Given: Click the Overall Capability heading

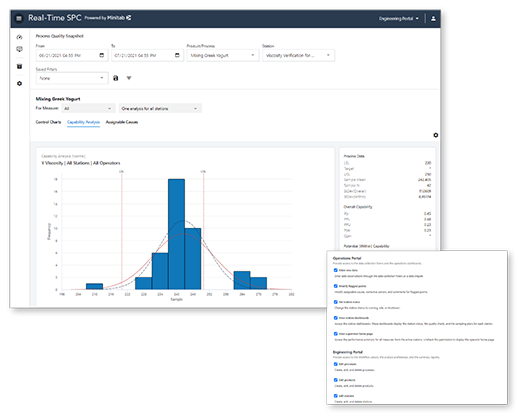Looking at the screenshot, I should [358, 207].
